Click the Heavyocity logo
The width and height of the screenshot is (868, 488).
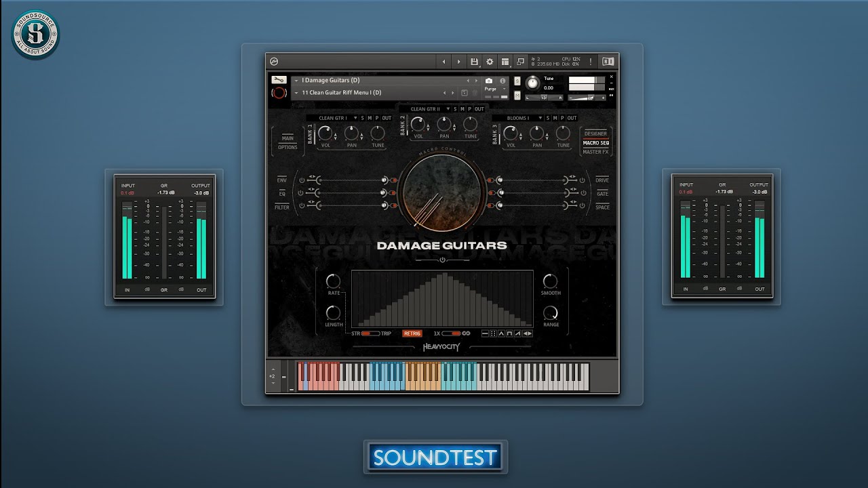coord(441,347)
